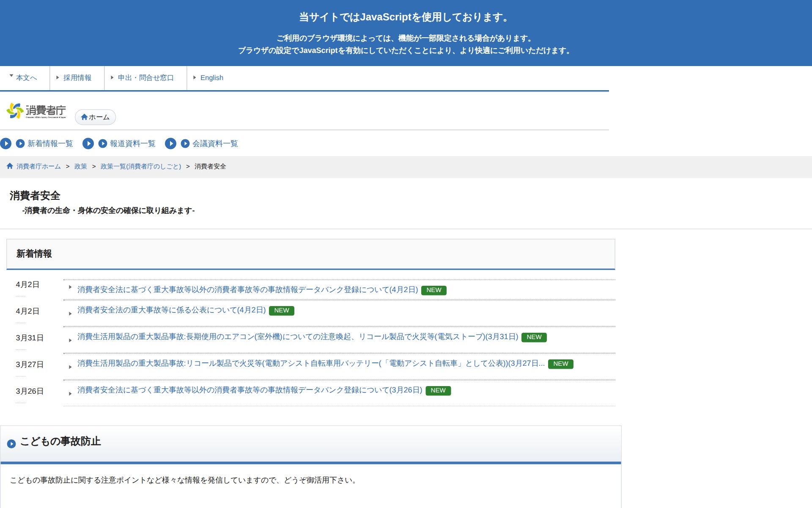
Task: Click the disclosure triangle before English
Action: pyautogui.click(x=195, y=77)
